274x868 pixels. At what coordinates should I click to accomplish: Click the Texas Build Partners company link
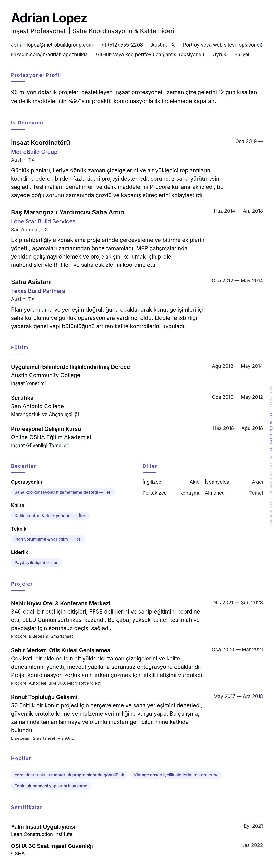(x=38, y=291)
